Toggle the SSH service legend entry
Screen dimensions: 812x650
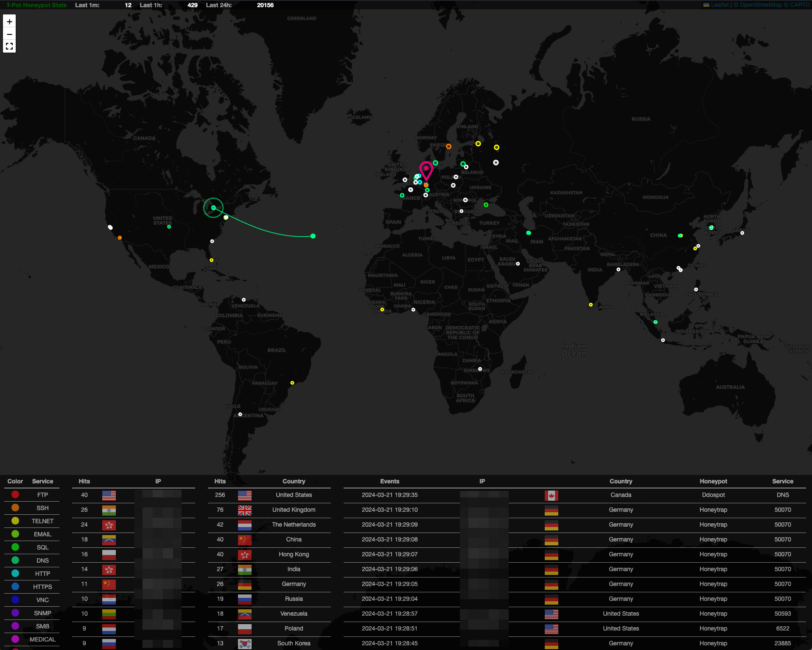point(42,508)
